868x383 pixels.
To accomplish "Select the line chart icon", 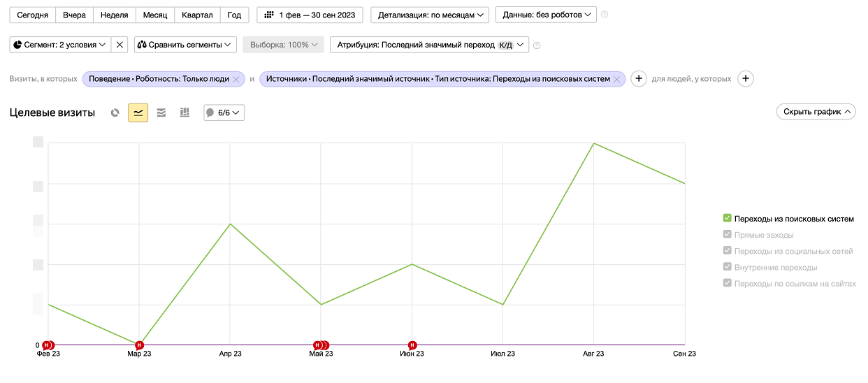I will click(x=138, y=113).
